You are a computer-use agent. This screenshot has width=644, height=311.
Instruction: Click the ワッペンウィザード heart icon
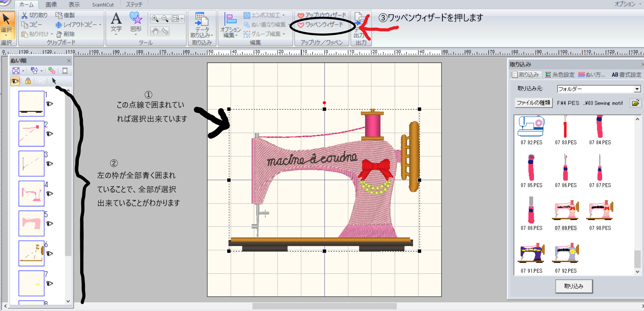301,25
